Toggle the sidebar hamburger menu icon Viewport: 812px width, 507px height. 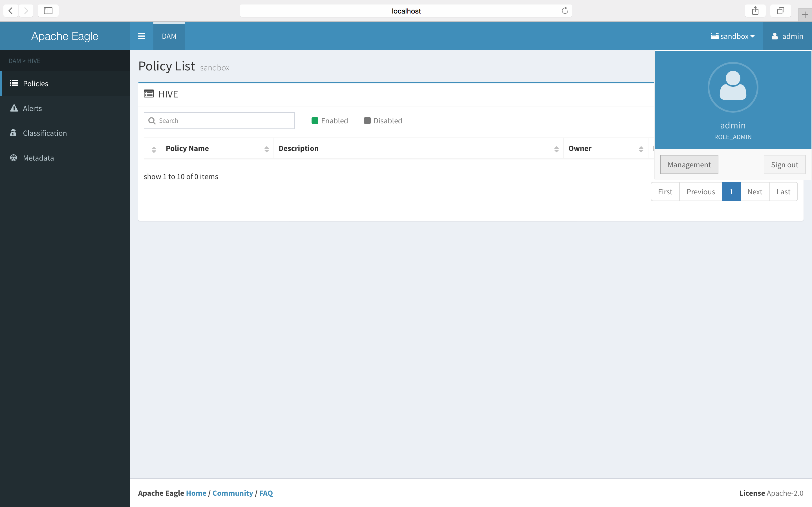pyautogui.click(x=141, y=36)
